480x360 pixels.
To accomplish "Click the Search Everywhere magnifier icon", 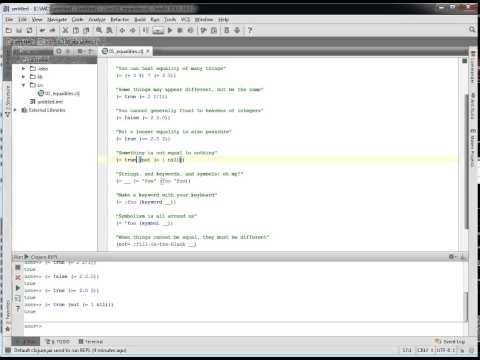I will 472,30.
